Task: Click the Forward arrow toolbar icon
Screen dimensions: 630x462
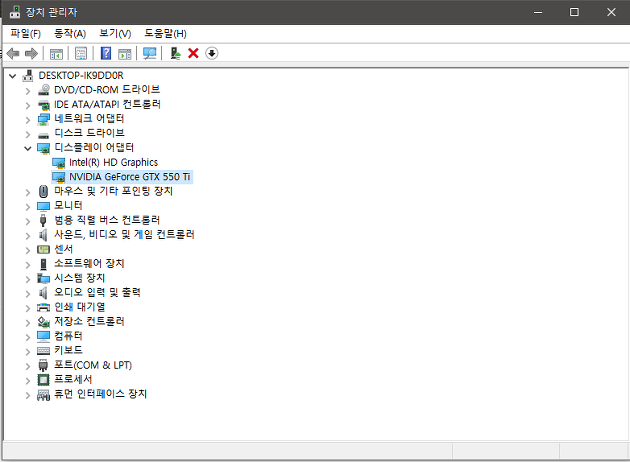Action: tap(31, 53)
